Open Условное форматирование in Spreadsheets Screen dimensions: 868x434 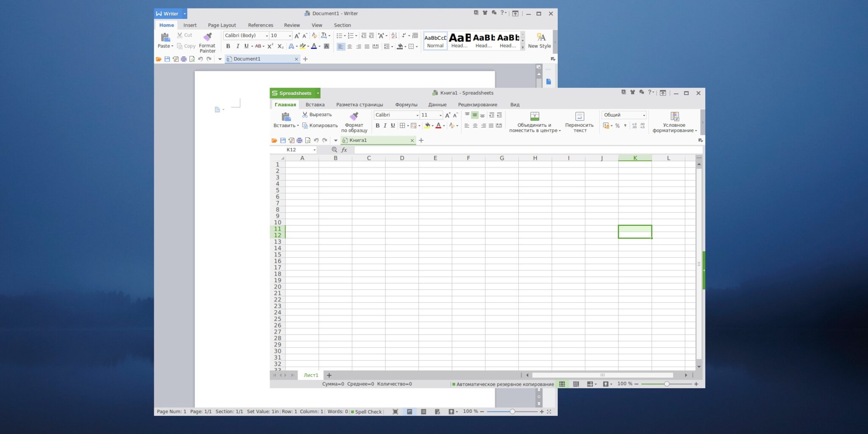pos(674,122)
